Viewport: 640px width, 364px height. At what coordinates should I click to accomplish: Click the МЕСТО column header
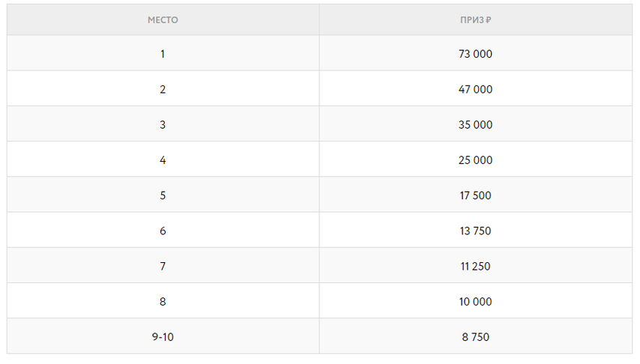pos(163,20)
